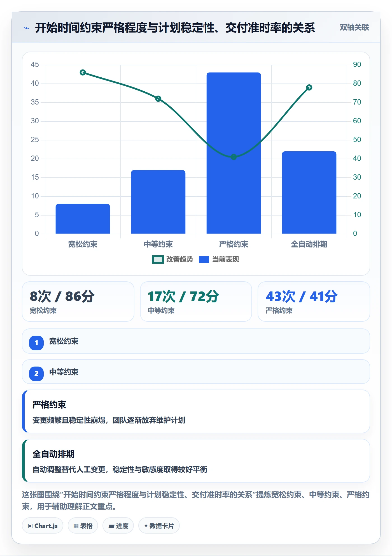Click the line point above 宽松约束

click(83, 73)
